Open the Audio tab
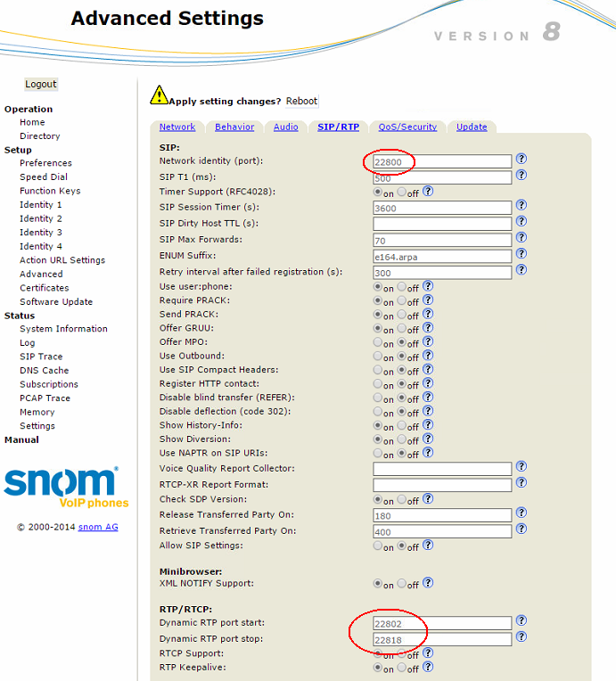 coord(285,127)
